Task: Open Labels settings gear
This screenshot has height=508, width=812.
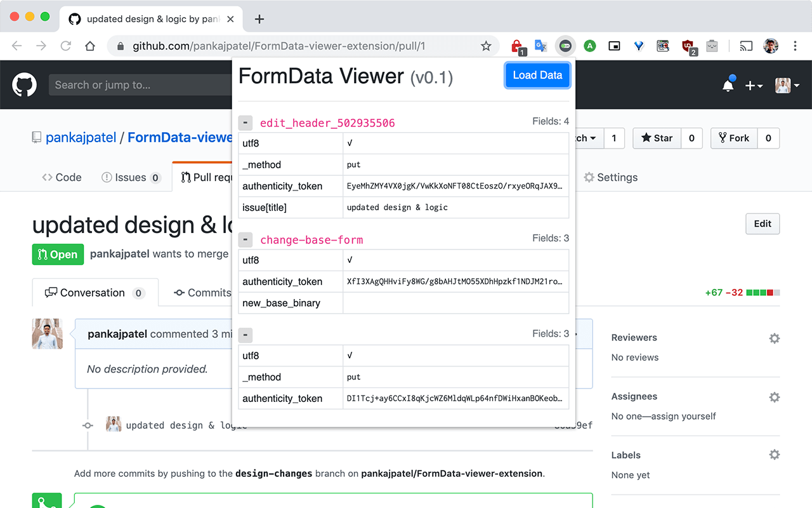Action: [x=775, y=455]
